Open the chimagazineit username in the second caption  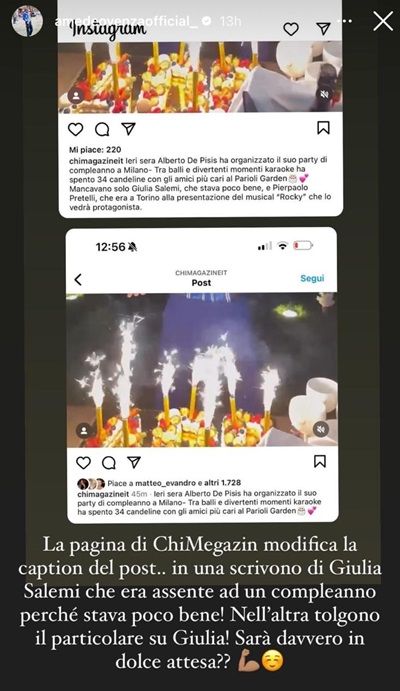point(103,494)
